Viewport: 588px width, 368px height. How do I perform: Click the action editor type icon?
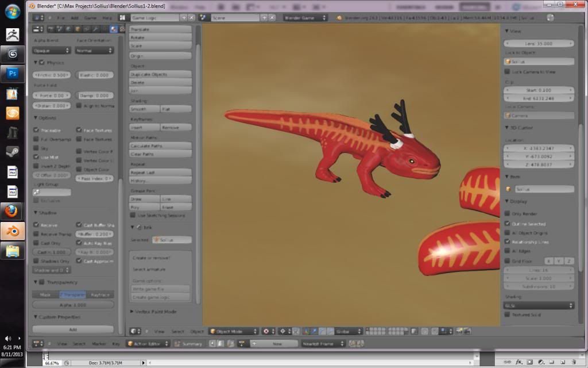38,343
